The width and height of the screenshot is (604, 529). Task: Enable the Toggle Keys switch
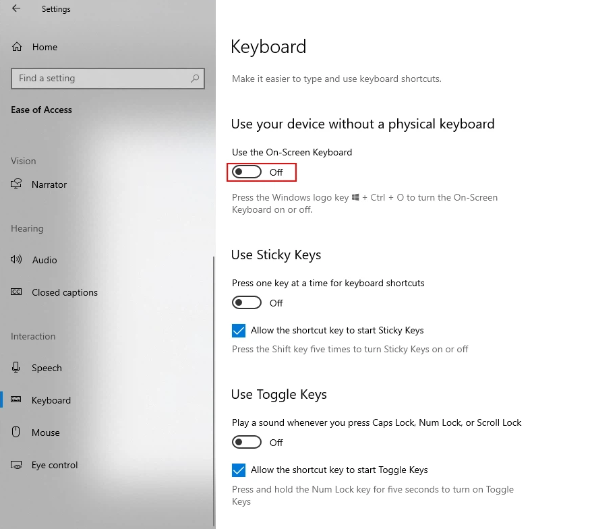(x=247, y=442)
